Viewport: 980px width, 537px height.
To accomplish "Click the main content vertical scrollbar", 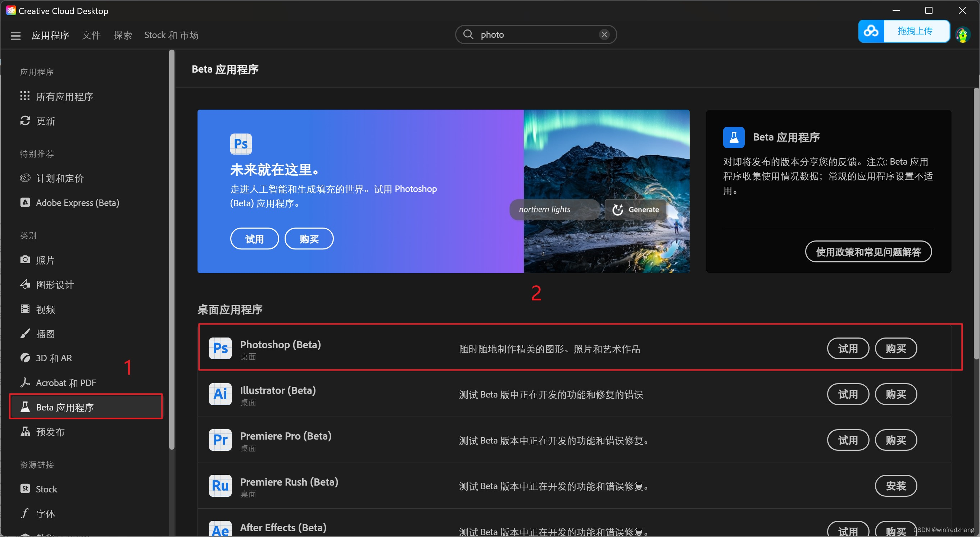I will point(976,224).
